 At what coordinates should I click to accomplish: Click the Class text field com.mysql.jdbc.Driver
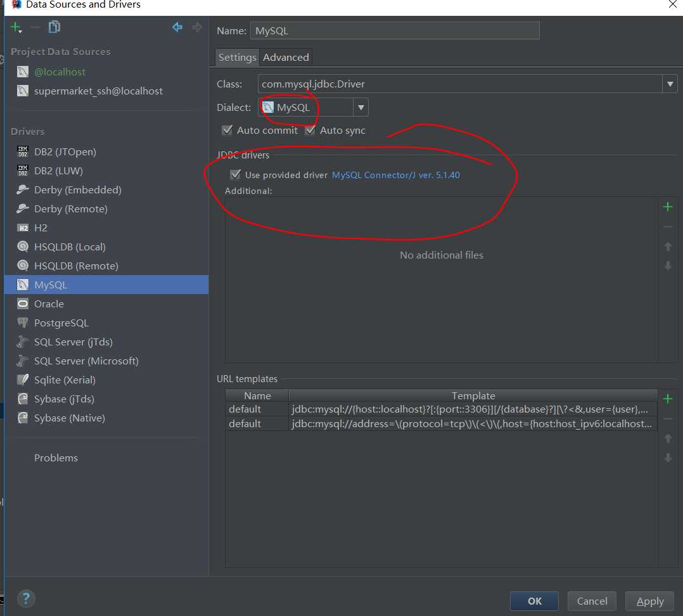(x=460, y=84)
